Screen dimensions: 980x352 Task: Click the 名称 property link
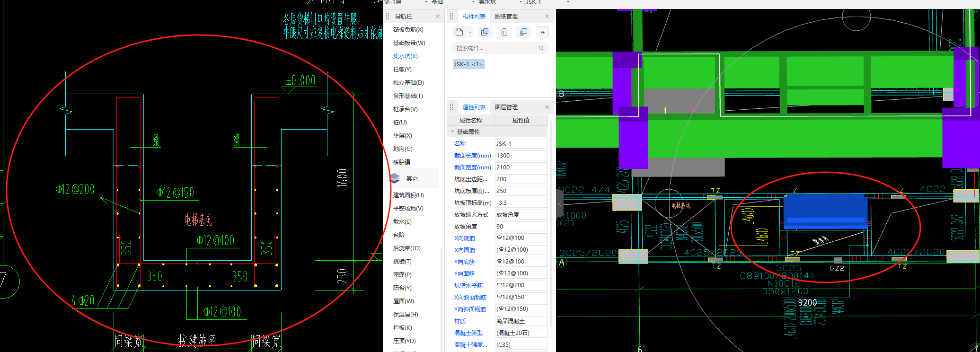[x=459, y=143]
